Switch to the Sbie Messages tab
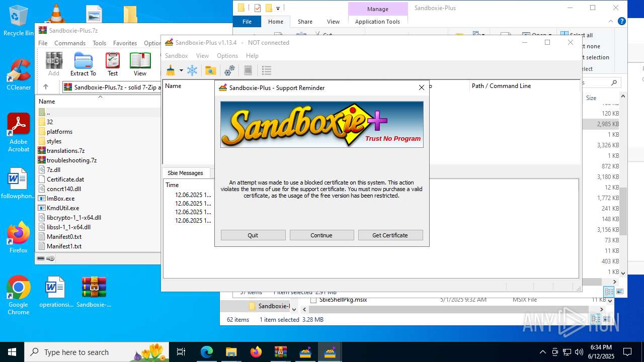 pyautogui.click(x=185, y=173)
